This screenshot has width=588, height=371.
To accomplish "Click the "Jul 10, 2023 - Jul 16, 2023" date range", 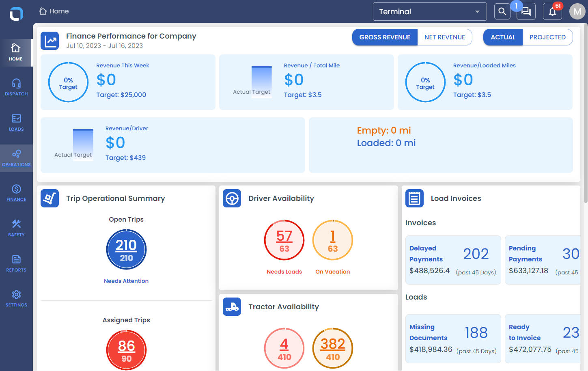I will (x=105, y=46).
